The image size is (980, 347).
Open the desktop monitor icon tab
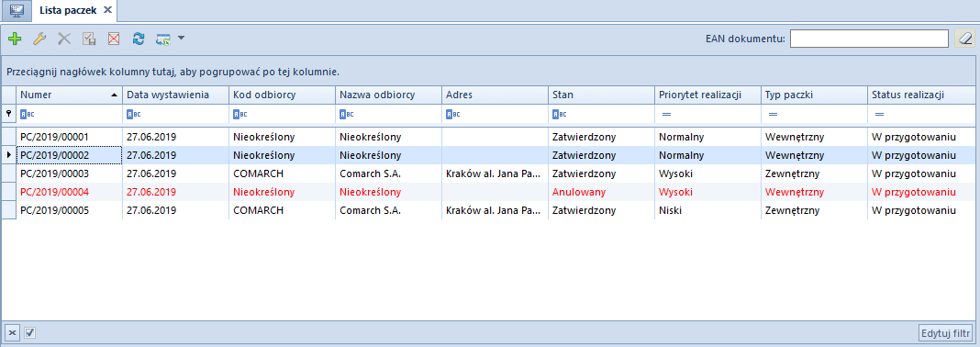(17, 10)
